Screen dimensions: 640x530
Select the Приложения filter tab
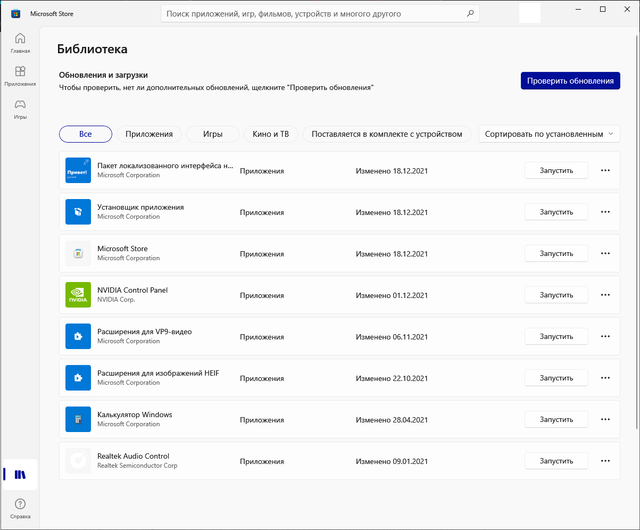[x=149, y=134]
